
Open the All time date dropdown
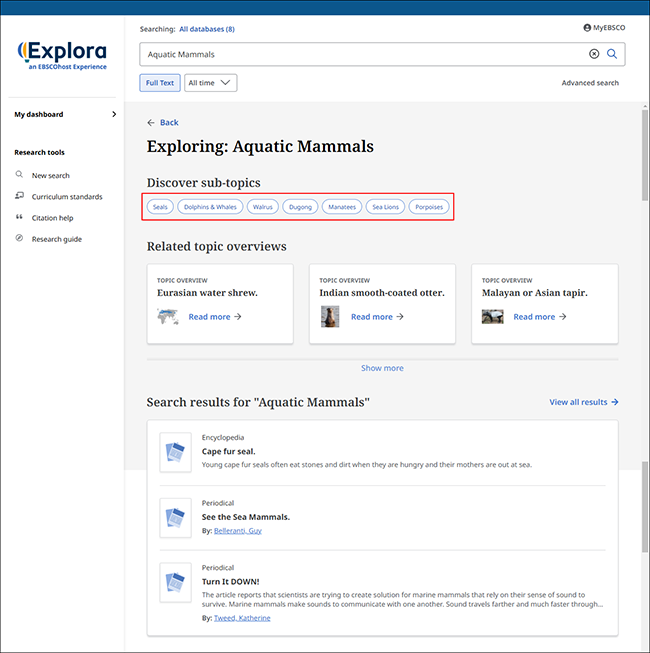click(211, 83)
